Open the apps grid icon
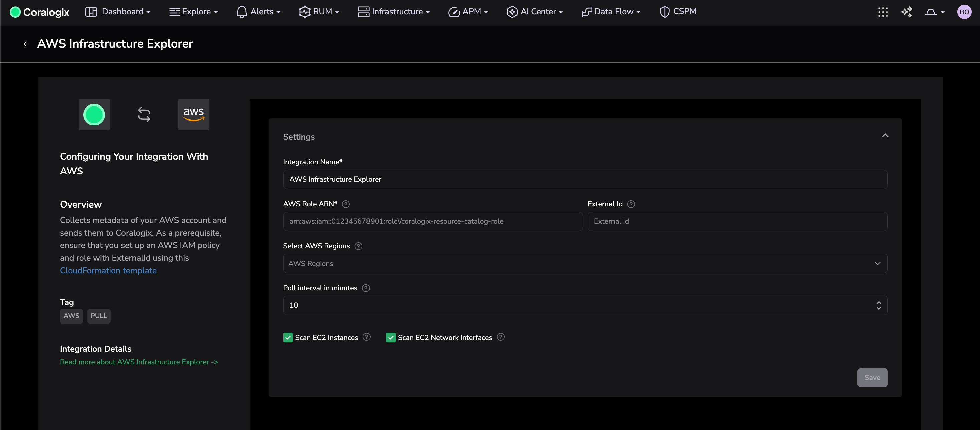This screenshot has height=430, width=980. 883,12
